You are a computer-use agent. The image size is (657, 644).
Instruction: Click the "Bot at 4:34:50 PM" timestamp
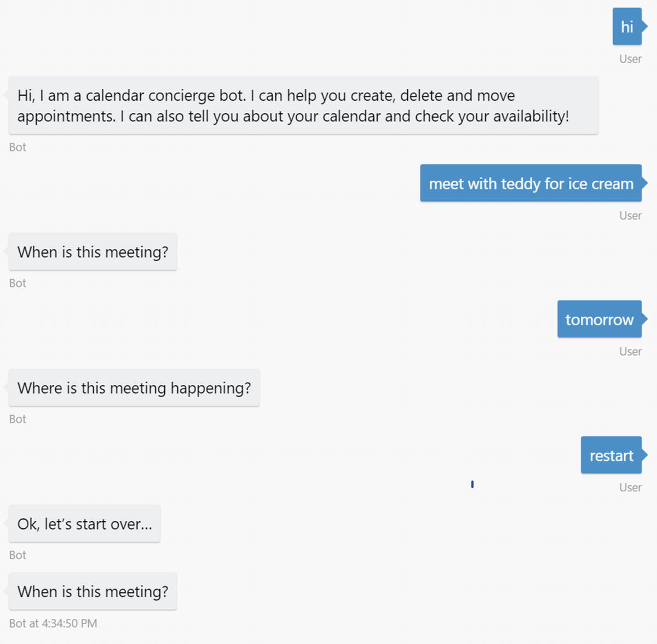pos(53,623)
